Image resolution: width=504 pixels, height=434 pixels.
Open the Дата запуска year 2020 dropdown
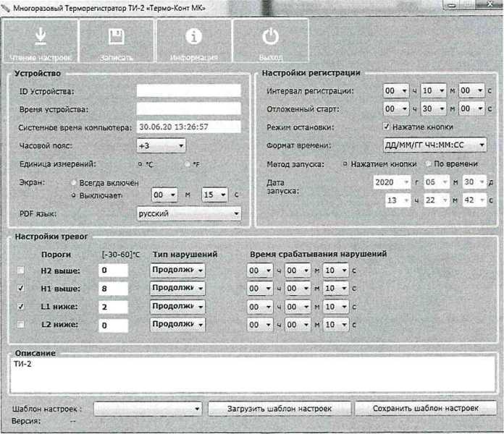(x=392, y=182)
